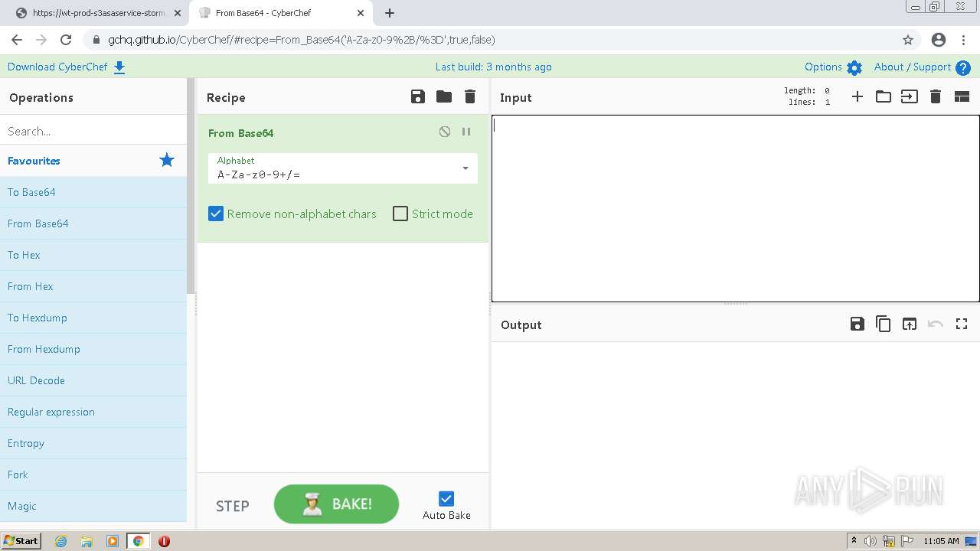Image resolution: width=980 pixels, height=551 pixels.
Task: Click Last build: 3 months ago
Action: (493, 67)
